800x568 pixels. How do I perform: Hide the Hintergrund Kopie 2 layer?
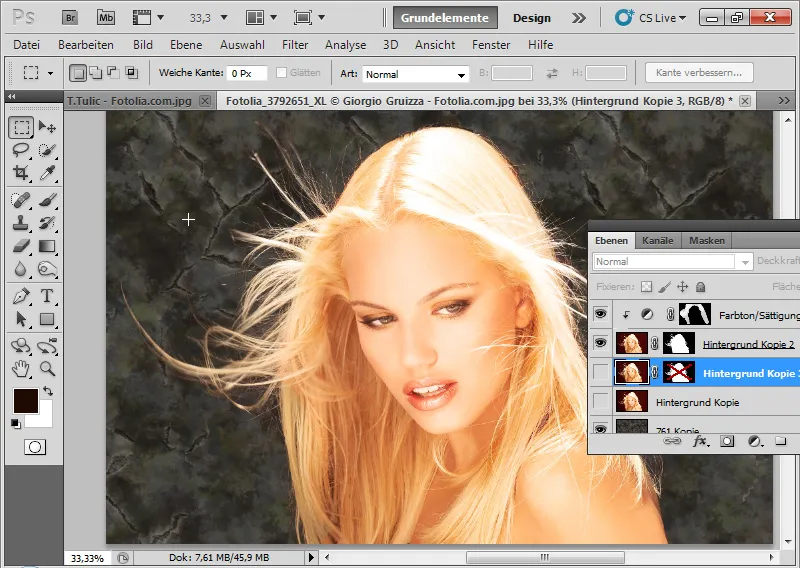tap(601, 342)
